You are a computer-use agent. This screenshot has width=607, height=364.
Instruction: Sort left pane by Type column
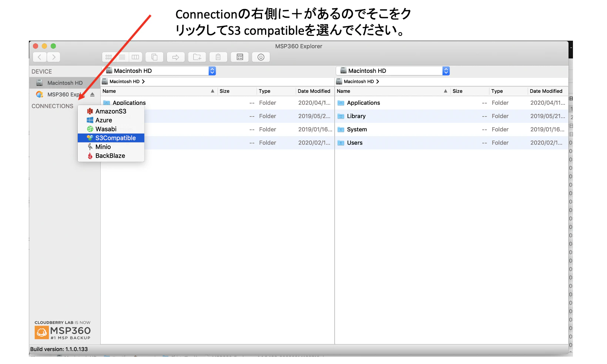pos(276,91)
